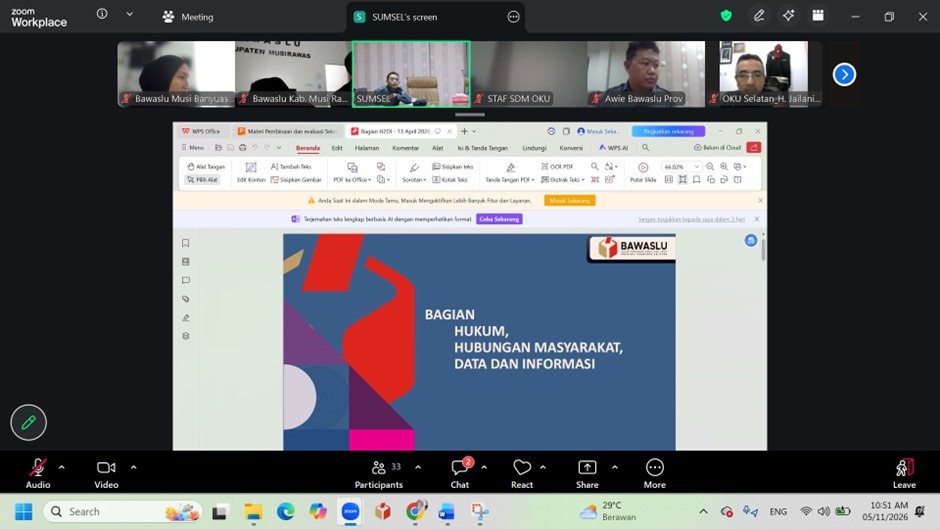Click the Masuk Sekarang orange button
Image resolution: width=940 pixels, height=529 pixels.
coord(570,200)
